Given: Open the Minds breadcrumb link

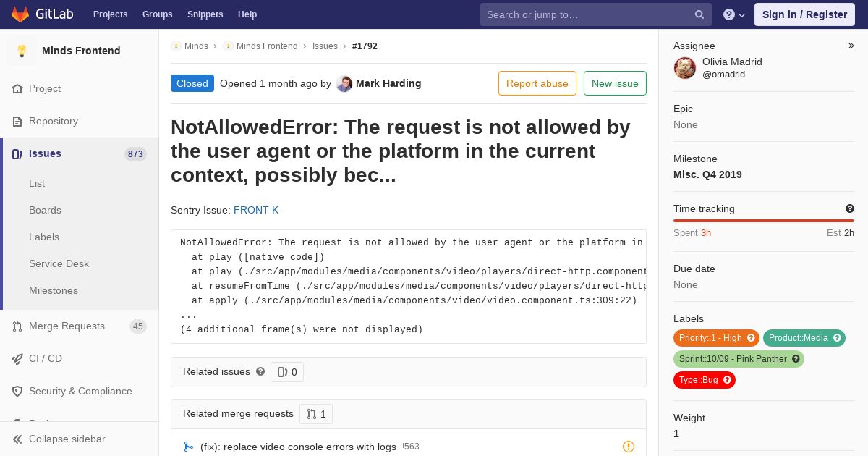Looking at the screenshot, I should [196, 46].
